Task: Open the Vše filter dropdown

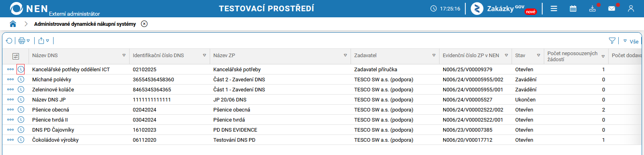Action: click(631, 41)
